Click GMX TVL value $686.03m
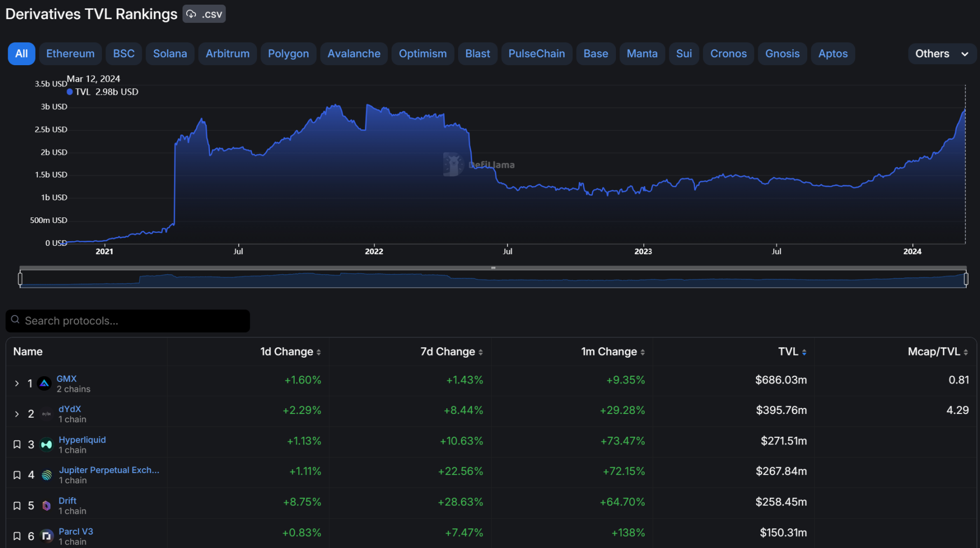This screenshot has width=980, height=548. point(781,380)
